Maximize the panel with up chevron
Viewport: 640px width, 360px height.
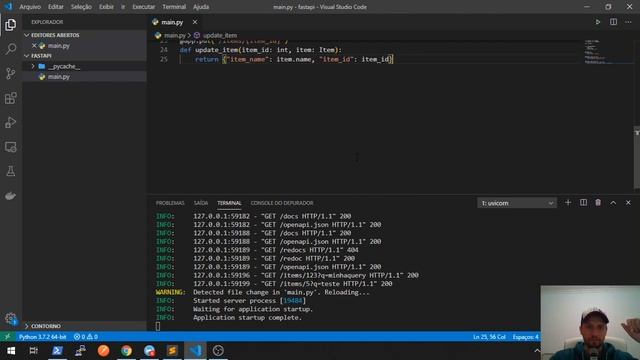[613, 203]
